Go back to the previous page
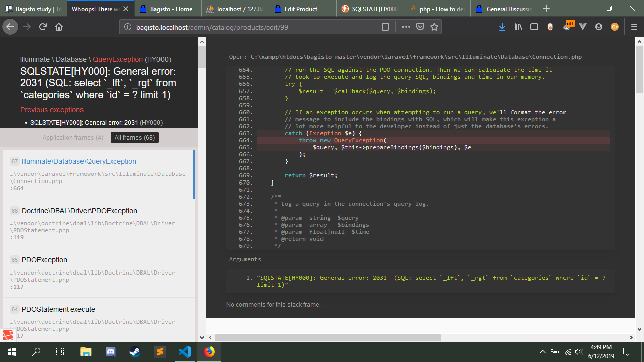 pos(10,27)
